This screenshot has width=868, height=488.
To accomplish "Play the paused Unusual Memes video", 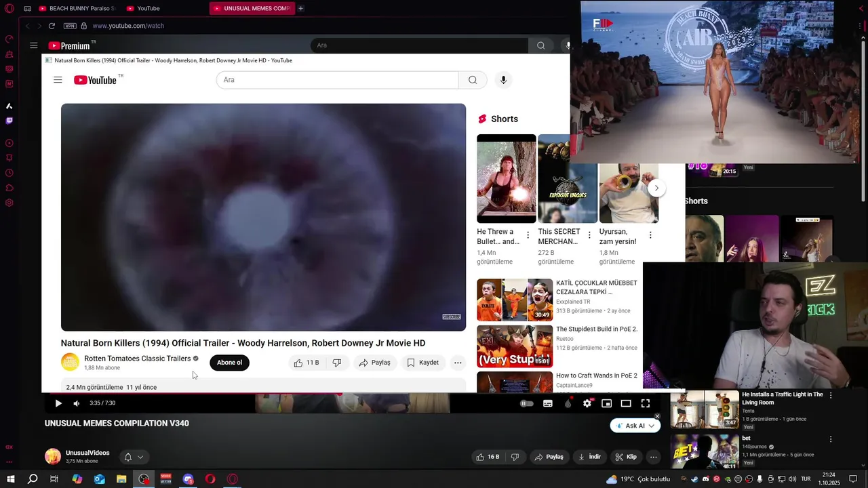I will pos(58,403).
